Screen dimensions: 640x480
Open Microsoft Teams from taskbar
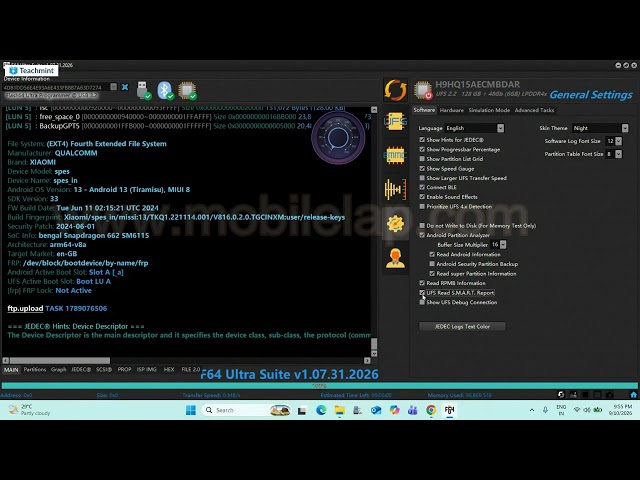pos(413,410)
